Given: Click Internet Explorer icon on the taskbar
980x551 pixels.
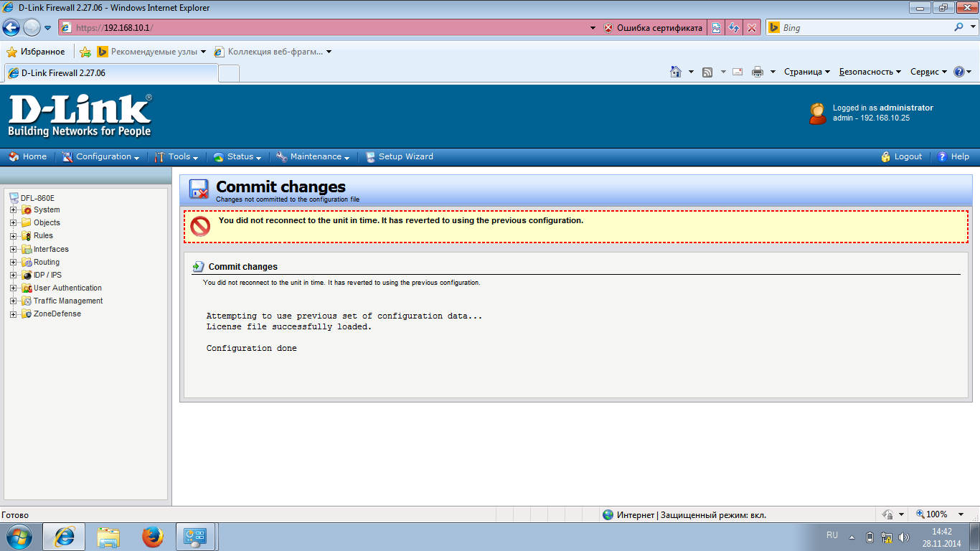Looking at the screenshot, I should (x=64, y=537).
